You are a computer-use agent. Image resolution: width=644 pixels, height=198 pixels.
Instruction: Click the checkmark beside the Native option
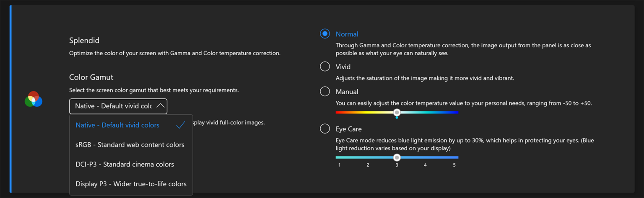point(181,125)
